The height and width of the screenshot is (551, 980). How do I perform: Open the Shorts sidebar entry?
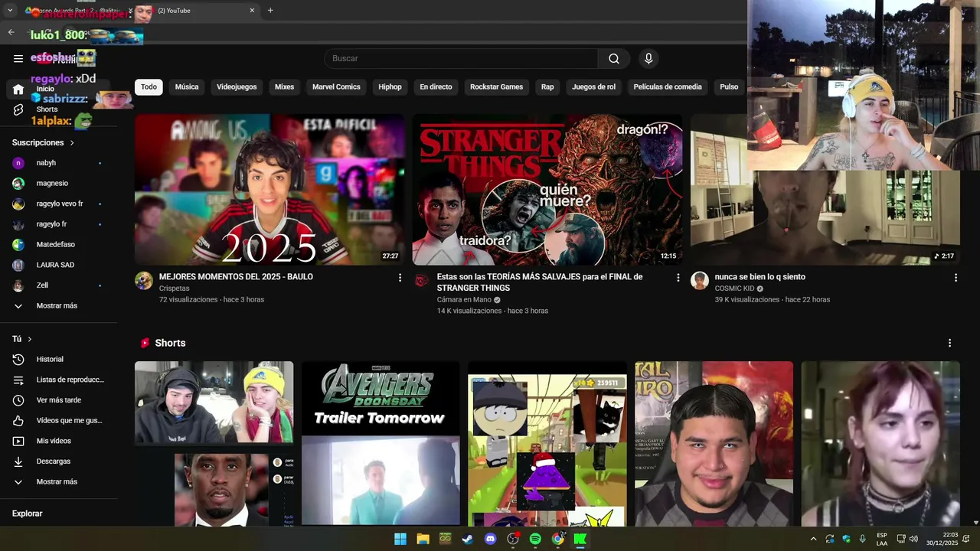pyautogui.click(x=46, y=109)
